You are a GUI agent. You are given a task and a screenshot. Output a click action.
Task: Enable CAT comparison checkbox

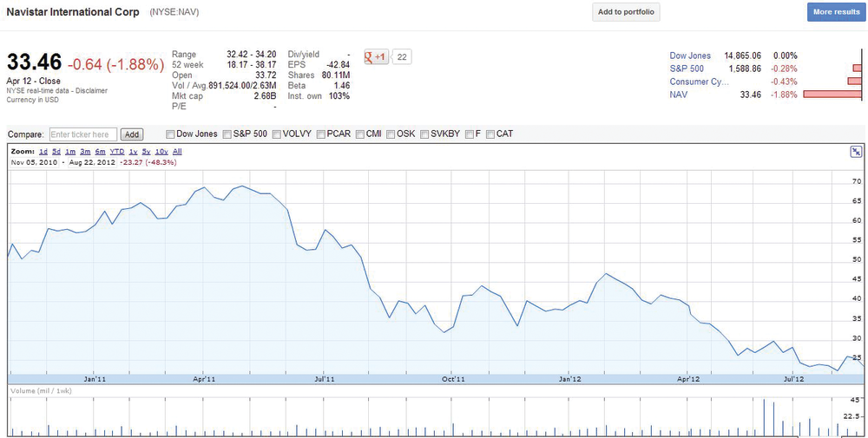[x=490, y=134]
